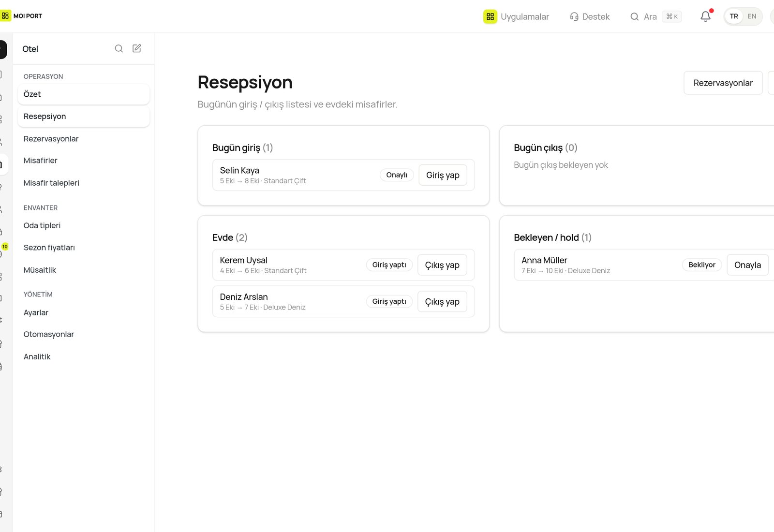Click Giriş yaptı badge for Kerem Uysal
Viewport: 774px width, 532px height.
(x=389, y=265)
